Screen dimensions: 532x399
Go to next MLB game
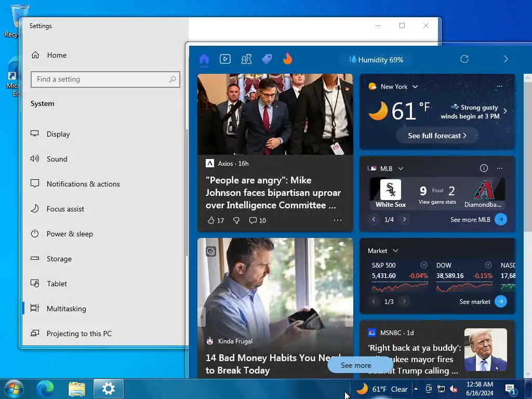coord(404,220)
